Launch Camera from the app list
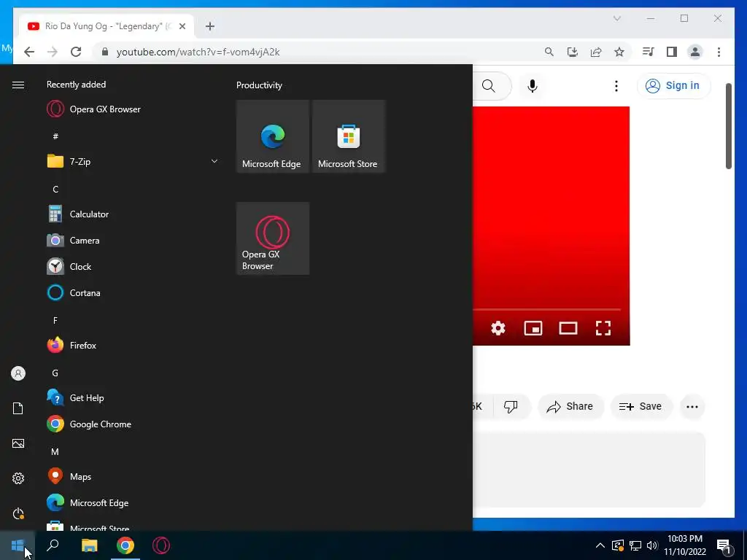The image size is (747, 560). [x=131, y=241]
